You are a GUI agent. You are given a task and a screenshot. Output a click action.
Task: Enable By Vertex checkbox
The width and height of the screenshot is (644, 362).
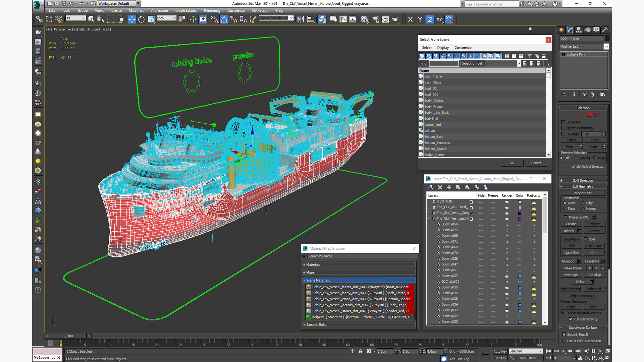tap(563, 122)
